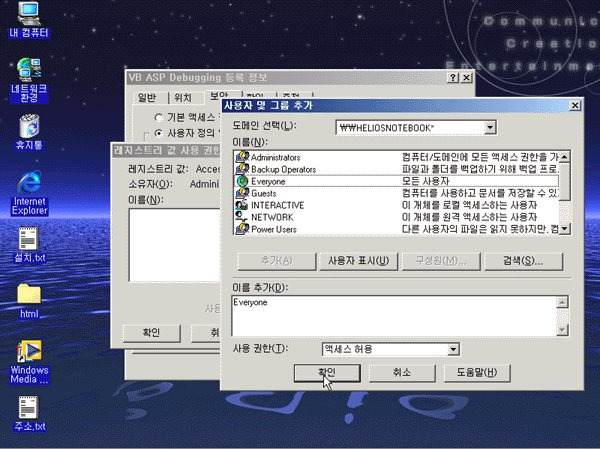The width and height of the screenshot is (600, 450).
Task: Click the 추가(A) button
Action: coord(277,261)
